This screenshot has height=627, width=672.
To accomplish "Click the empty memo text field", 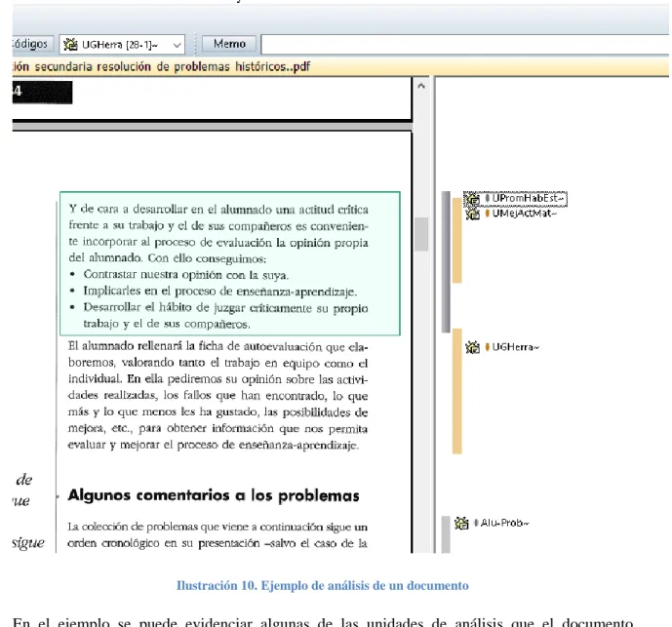I will click(x=465, y=45).
